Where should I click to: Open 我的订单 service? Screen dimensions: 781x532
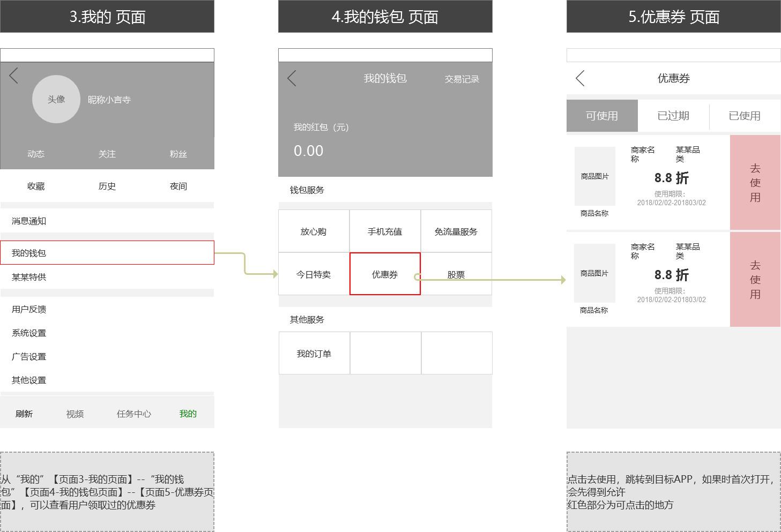point(314,353)
